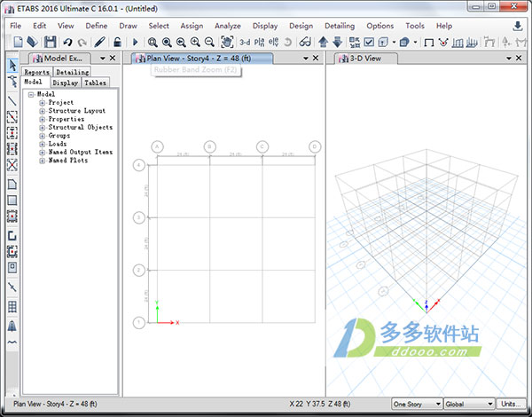Set the view to 3-d

click(x=245, y=42)
